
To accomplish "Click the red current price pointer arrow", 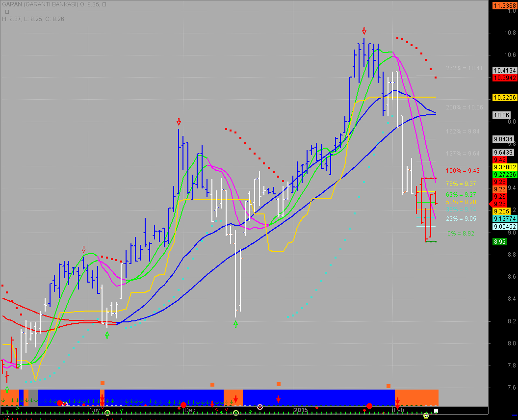I will [x=491, y=204].
